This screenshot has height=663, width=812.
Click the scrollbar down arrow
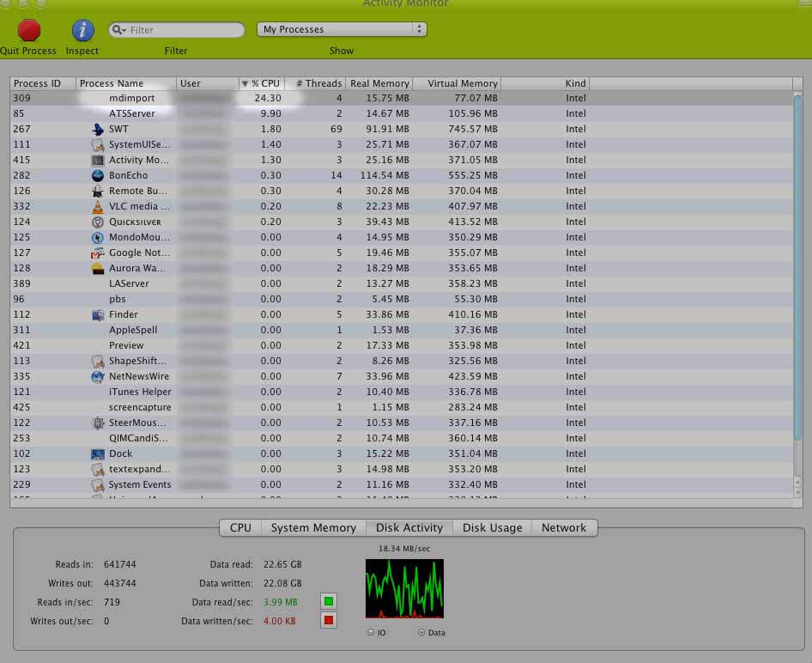click(797, 492)
